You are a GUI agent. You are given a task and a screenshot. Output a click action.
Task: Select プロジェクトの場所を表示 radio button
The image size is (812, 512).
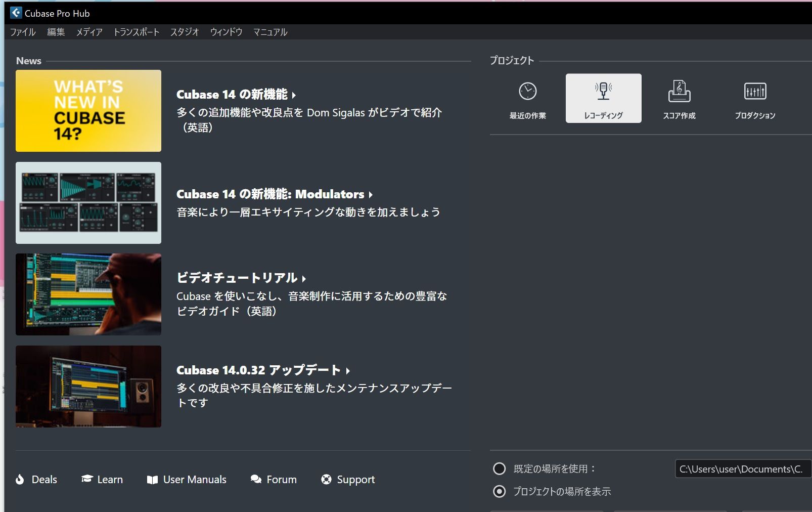tap(499, 491)
